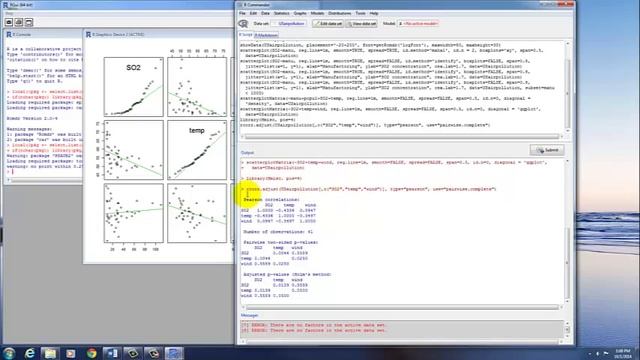Image resolution: width=640 pixels, height=360 pixels.
Task: Show hidden system tray icons
Action: pos(589,353)
